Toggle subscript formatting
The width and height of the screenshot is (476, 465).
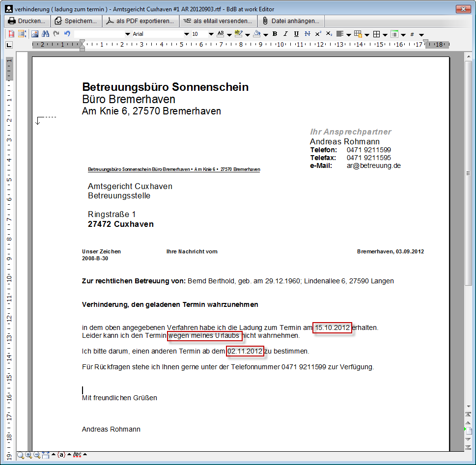click(x=329, y=34)
